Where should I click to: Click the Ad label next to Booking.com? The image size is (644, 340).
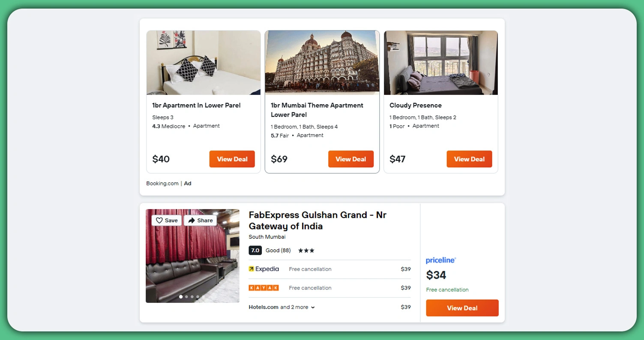tap(187, 183)
